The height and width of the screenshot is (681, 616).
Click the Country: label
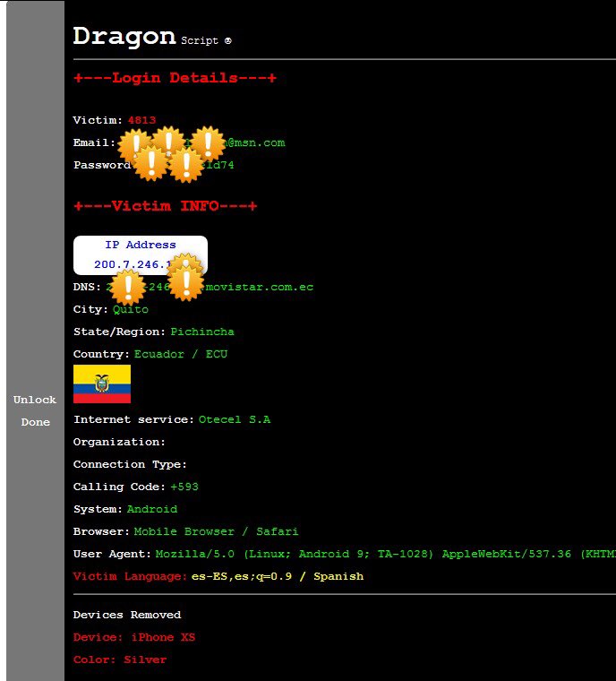click(x=101, y=355)
